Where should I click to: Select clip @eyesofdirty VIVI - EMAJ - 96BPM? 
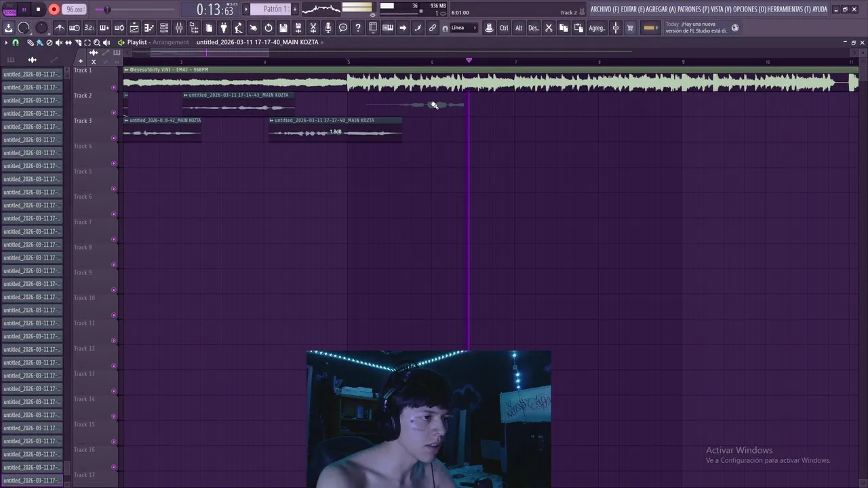coord(490,79)
